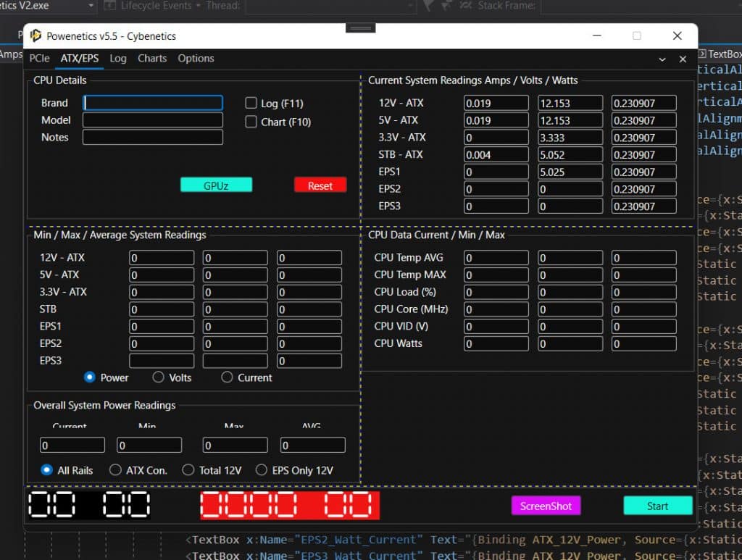Go to the Charts tab

(152, 58)
